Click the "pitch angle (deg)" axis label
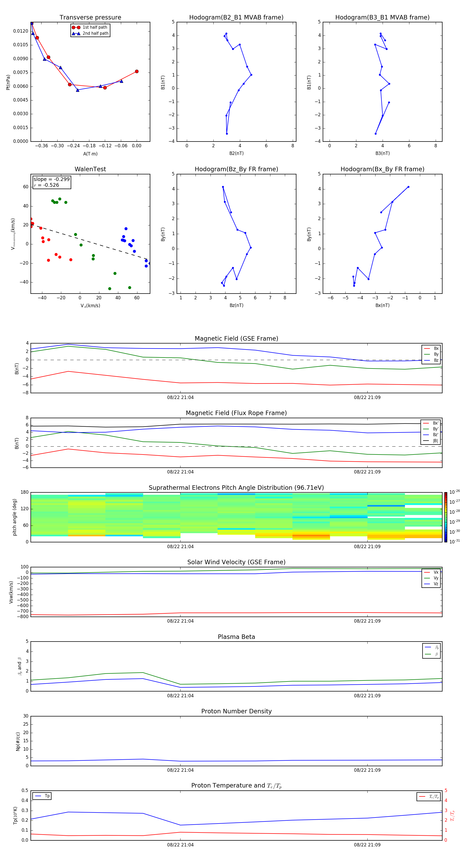 pyautogui.click(x=14, y=517)
